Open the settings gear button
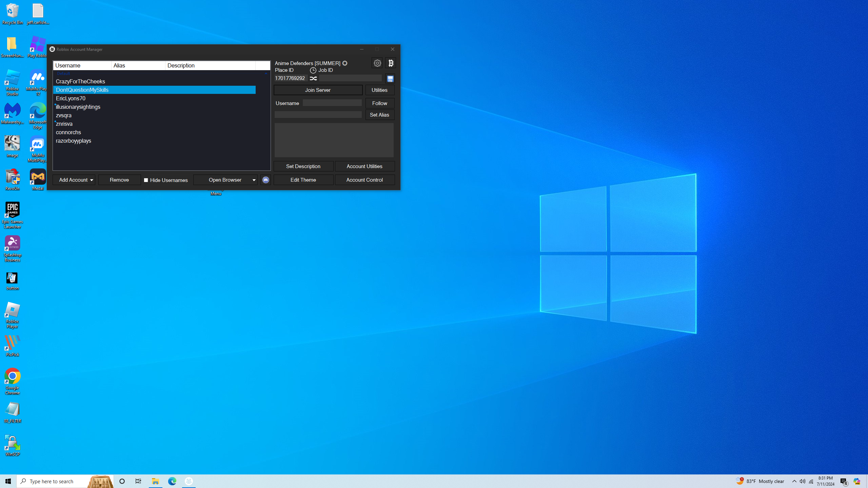 click(x=377, y=63)
